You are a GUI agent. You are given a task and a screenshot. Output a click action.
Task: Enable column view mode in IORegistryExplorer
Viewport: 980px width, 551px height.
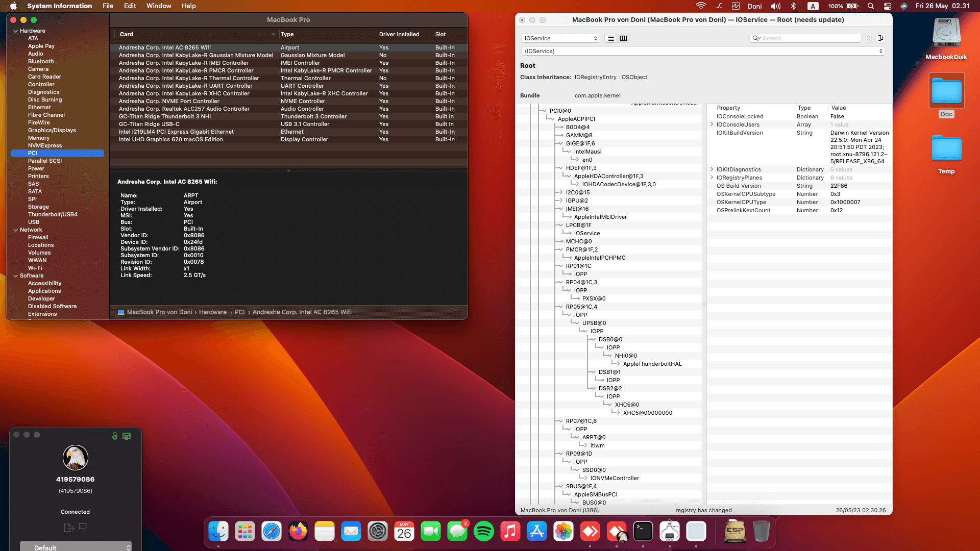pyautogui.click(x=623, y=38)
